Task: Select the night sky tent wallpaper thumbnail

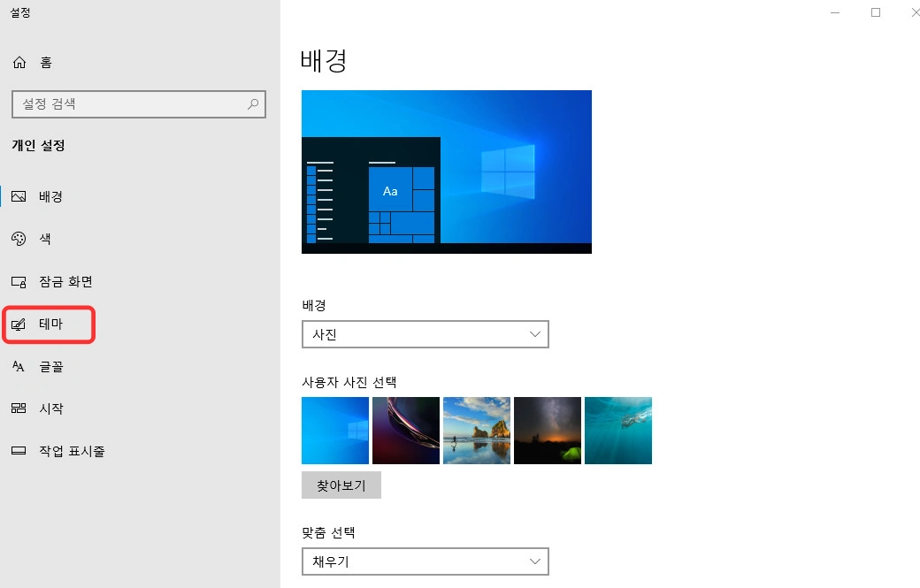Action: 548,431
